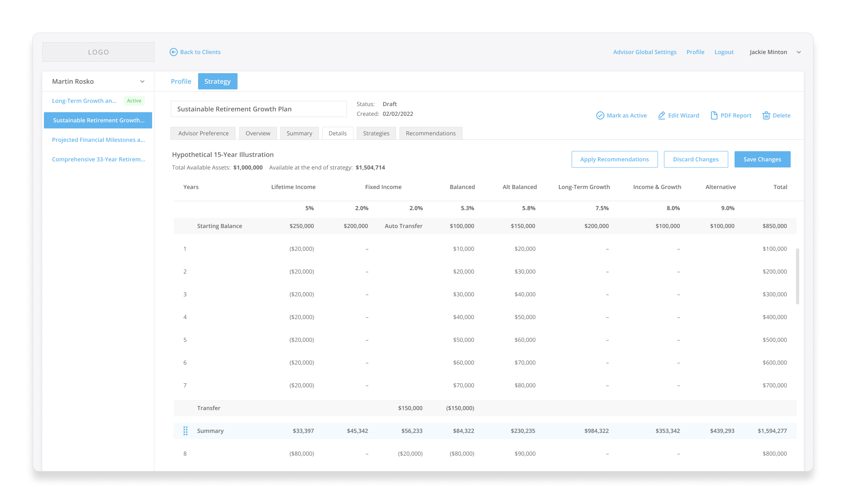Image resolution: width=846 pixels, height=504 pixels.
Task: Click the Hypothetical 15-Year Illustration heading
Action: coord(223,154)
